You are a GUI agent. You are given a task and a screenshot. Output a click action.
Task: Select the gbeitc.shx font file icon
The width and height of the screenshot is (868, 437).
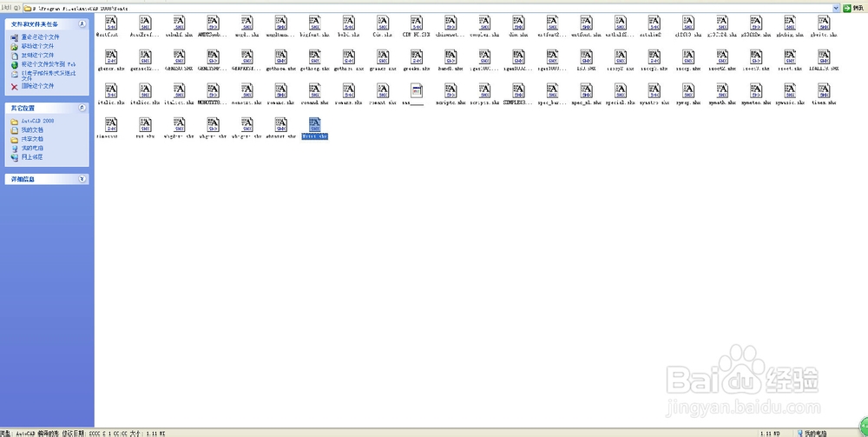[x=824, y=23]
